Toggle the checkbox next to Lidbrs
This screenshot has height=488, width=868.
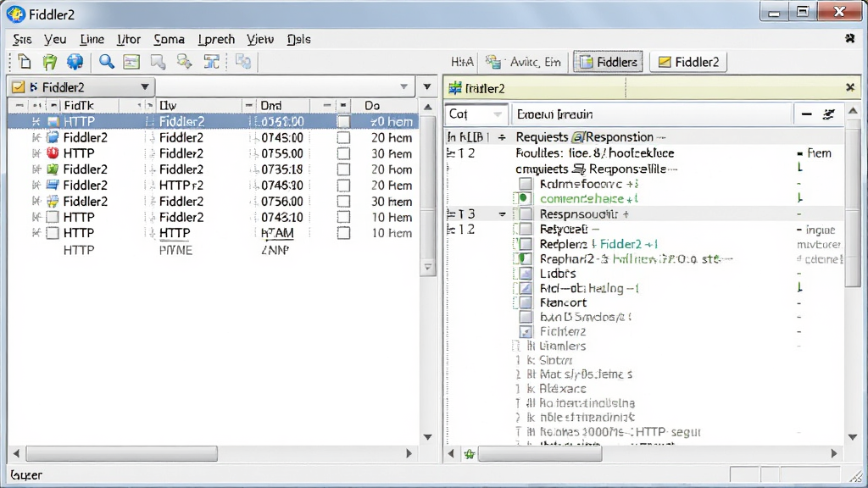coord(526,274)
